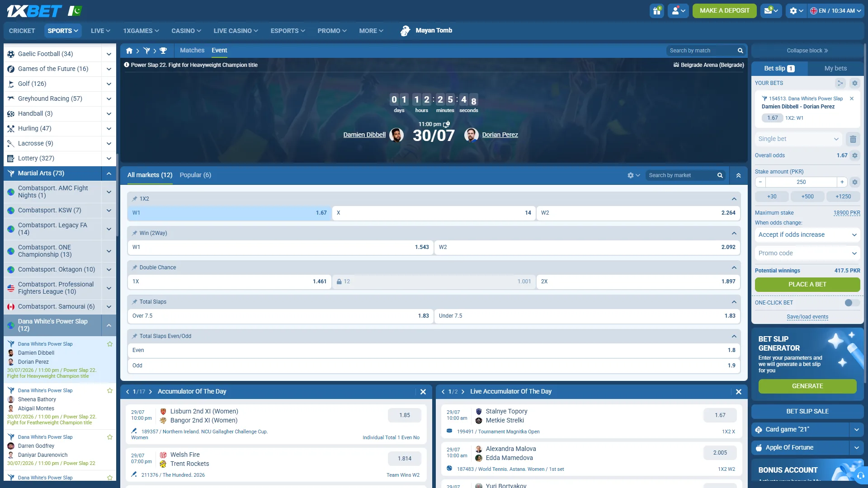Open bet slip settings gear icon

tap(854, 83)
